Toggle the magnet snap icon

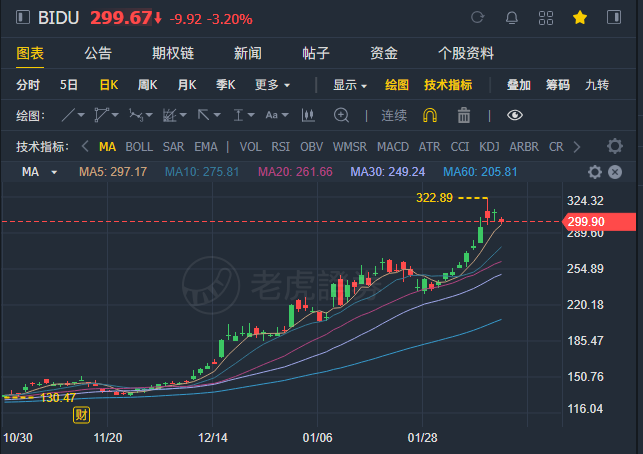[430, 115]
